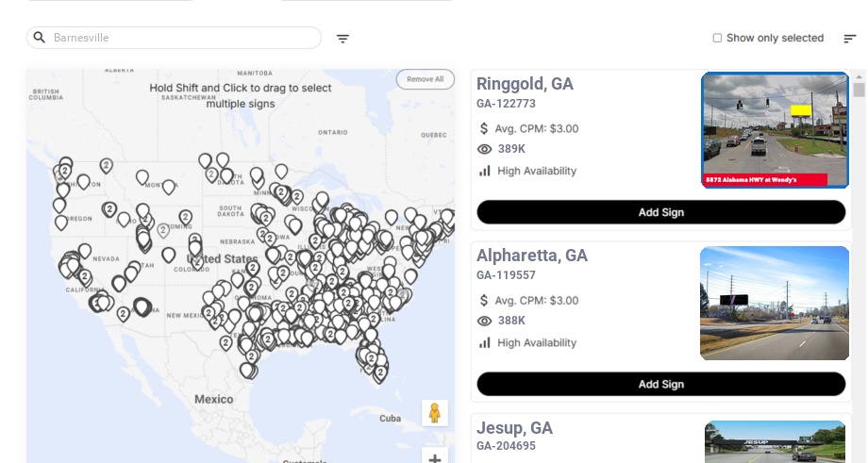The height and width of the screenshot is (463, 868).
Task: Enable the Show only selected checkbox
Action: [717, 38]
